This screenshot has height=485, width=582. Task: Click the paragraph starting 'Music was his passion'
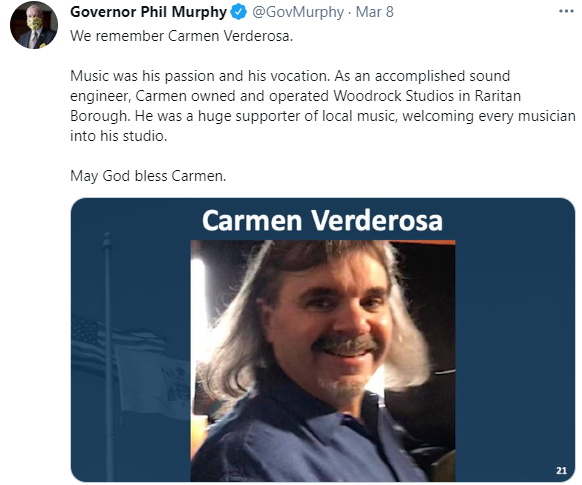tap(323, 106)
